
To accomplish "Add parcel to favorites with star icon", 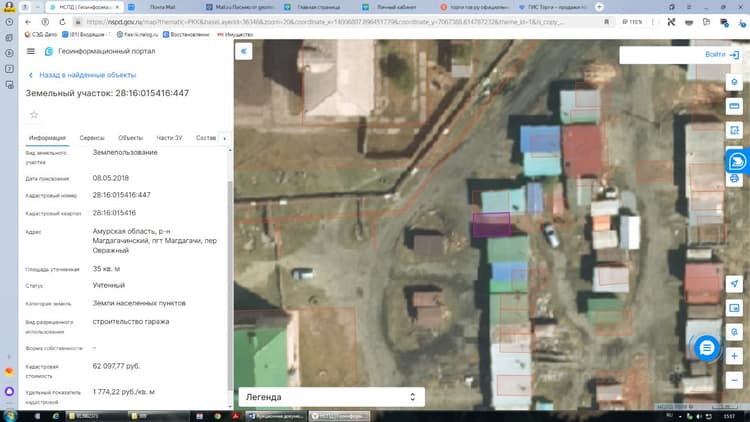I will (x=34, y=114).
